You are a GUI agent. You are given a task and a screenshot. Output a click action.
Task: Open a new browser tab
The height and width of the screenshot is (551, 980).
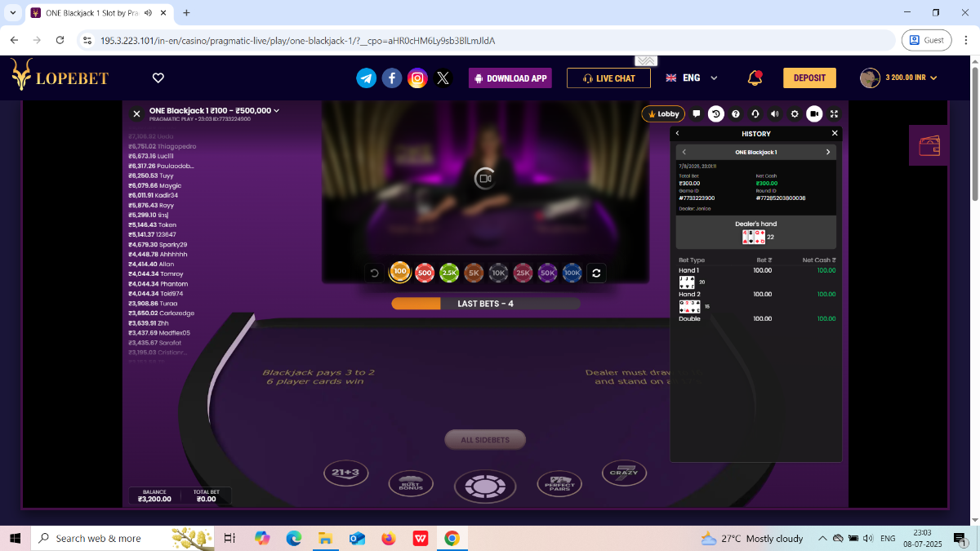coord(186,13)
